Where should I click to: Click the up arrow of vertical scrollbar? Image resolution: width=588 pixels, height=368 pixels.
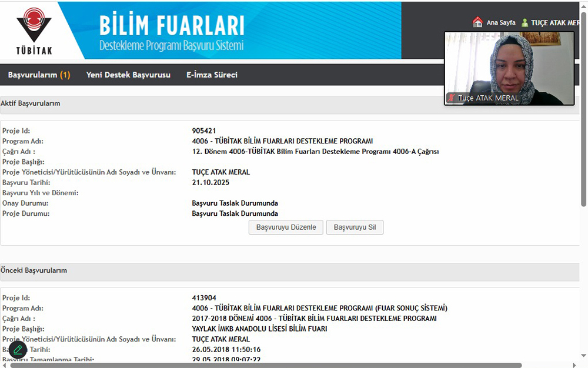[583, 5]
